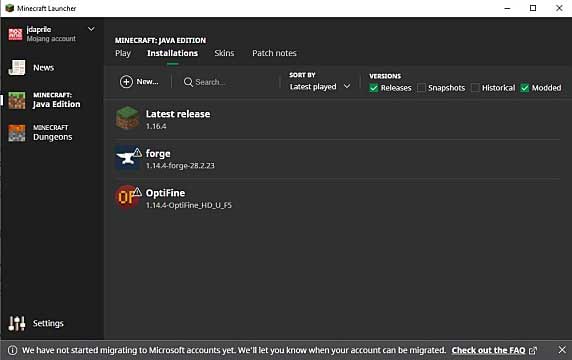The height and width of the screenshot is (360, 572).
Task: Maximize the Minecraft Launcher window
Action: (533, 8)
